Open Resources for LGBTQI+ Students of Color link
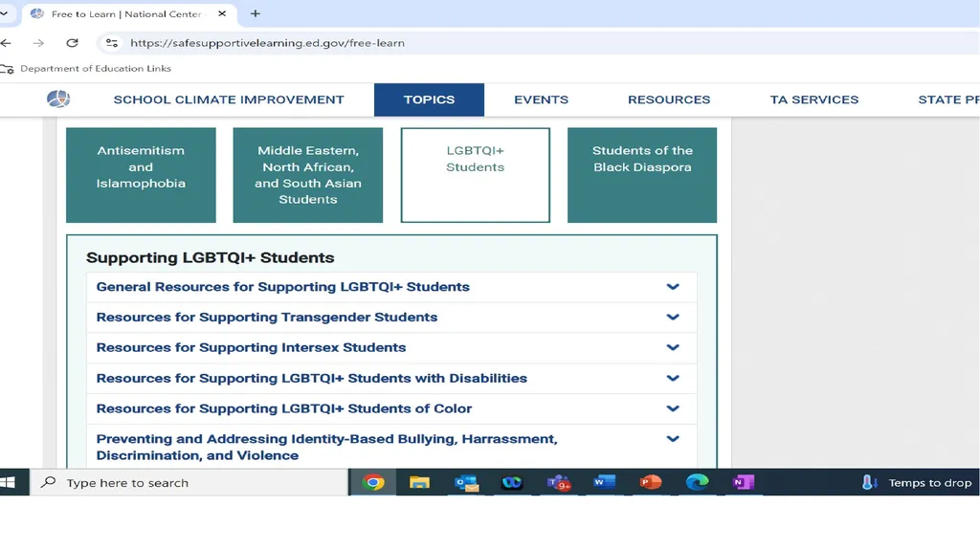 pos(283,408)
